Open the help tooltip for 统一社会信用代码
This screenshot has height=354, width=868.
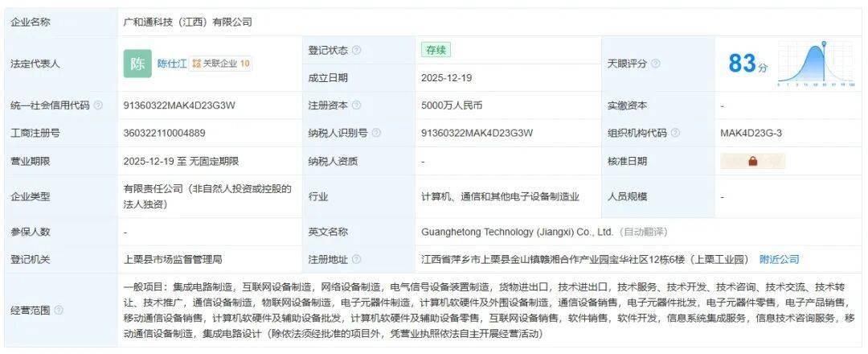click(98, 105)
